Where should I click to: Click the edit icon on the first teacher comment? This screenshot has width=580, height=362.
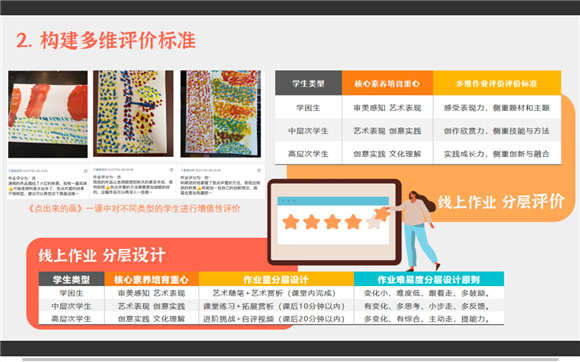pyautogui.click(x=85, y=171)
